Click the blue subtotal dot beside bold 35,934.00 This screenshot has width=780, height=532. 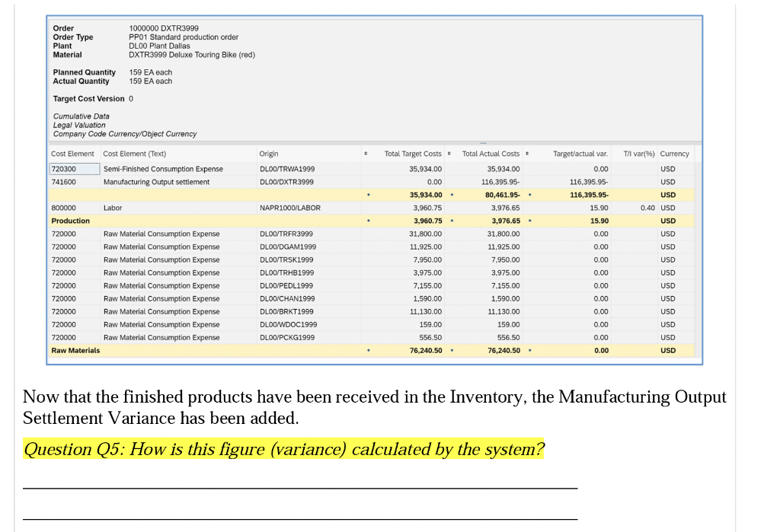click(x=370, y=195)
